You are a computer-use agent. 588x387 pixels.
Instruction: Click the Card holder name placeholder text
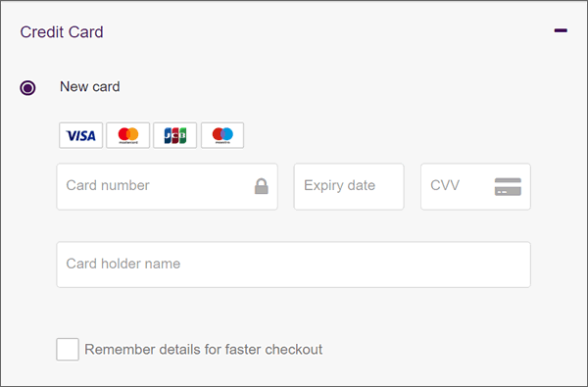(x=123, y=264)
